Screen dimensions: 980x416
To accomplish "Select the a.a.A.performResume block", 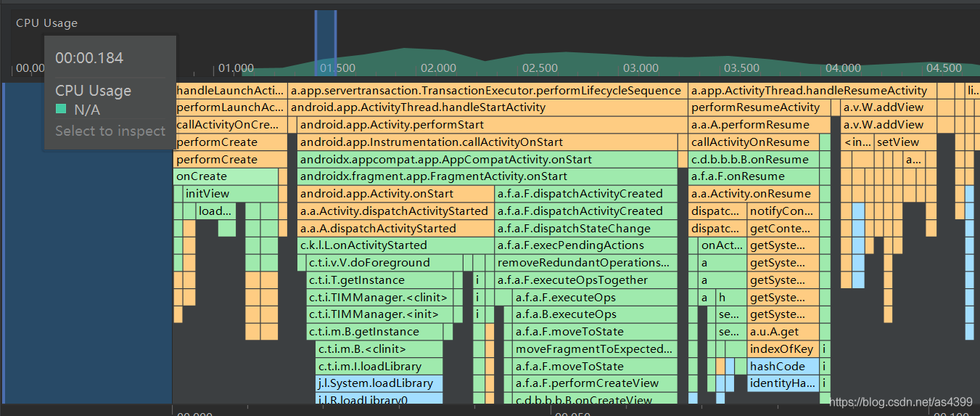I will click(x=759, y=125).
